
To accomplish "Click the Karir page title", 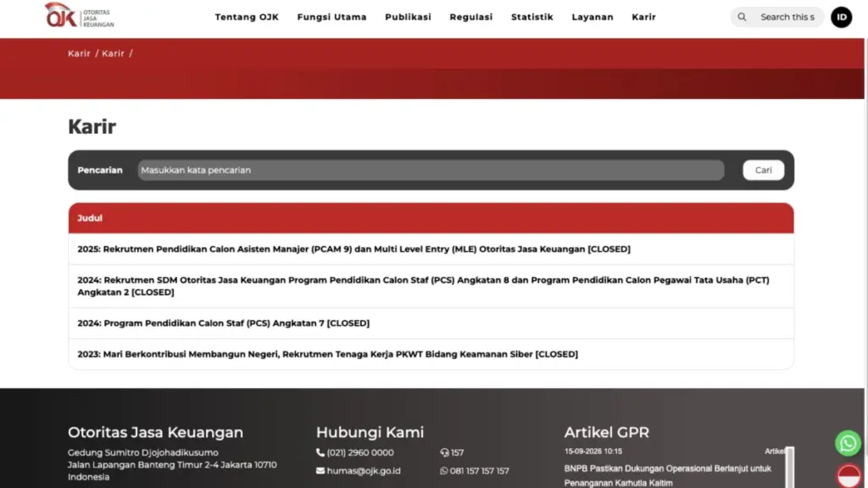I will pos(92,127).
